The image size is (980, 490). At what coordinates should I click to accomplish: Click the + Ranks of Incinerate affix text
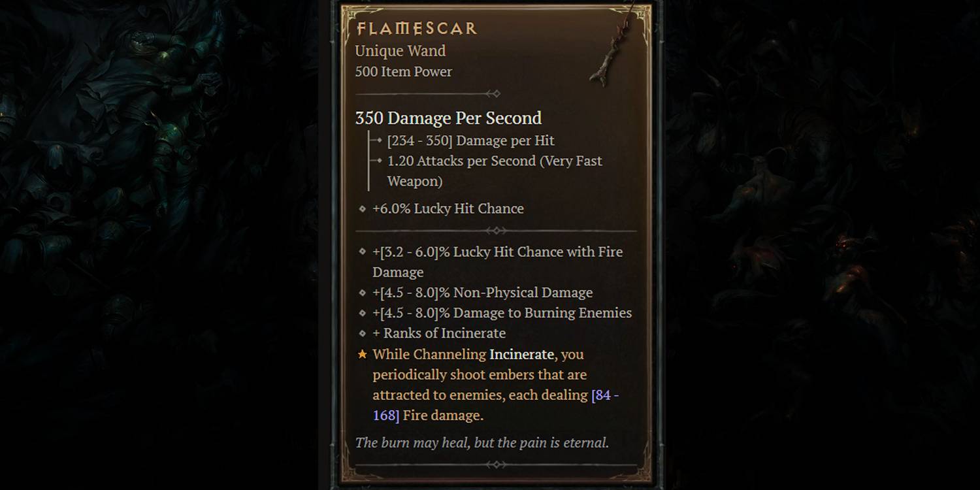[439, 333]
